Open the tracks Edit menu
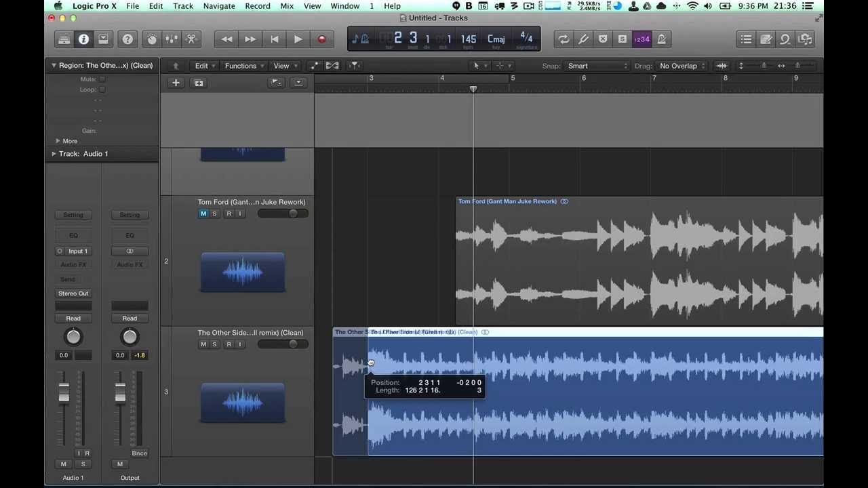The height and width of the screenshot is (488, 868). 205,66
